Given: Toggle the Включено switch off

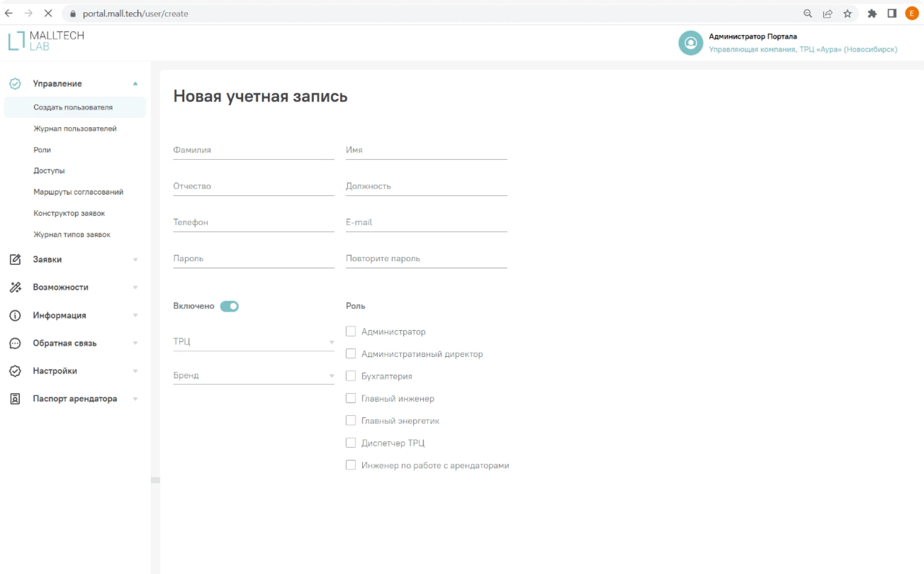Looking at the screenshot, I should (x=229, y=306).
